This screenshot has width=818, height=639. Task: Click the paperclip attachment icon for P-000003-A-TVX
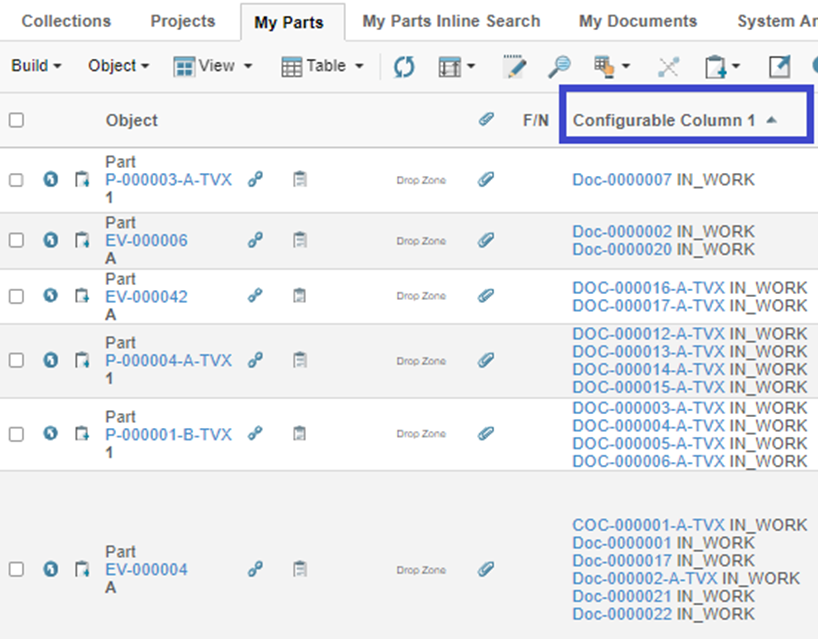click(x=486, y=180)
